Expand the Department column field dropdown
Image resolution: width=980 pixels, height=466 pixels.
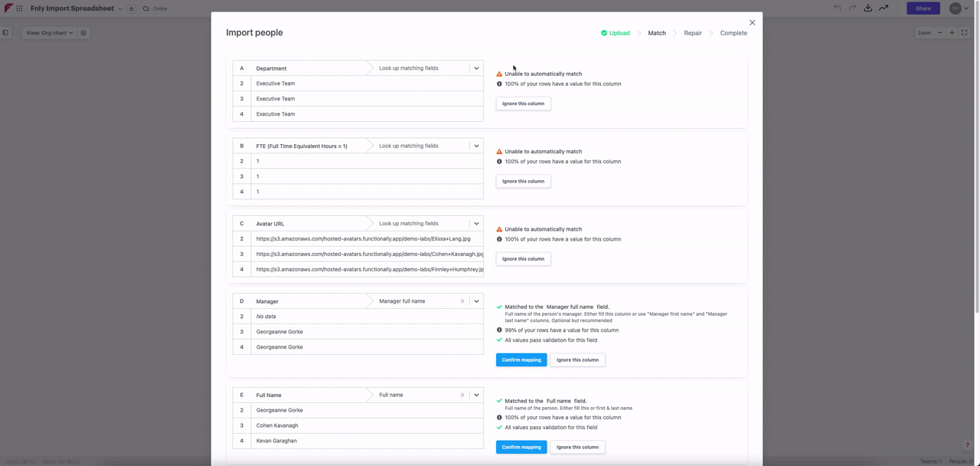tap(476, 68)
